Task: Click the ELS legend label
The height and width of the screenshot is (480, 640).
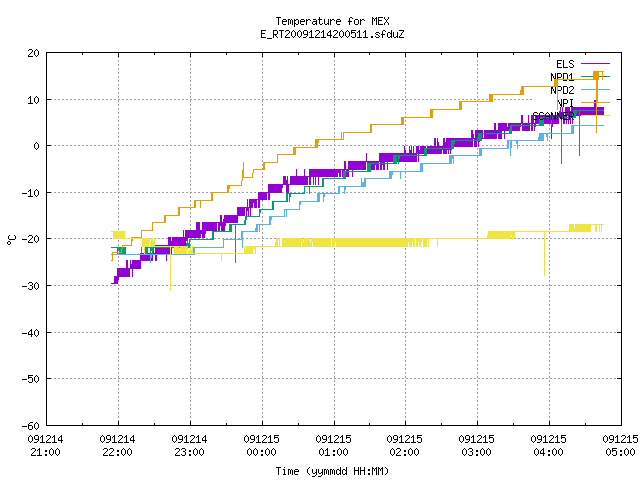Action: click(x=565, y=64)
